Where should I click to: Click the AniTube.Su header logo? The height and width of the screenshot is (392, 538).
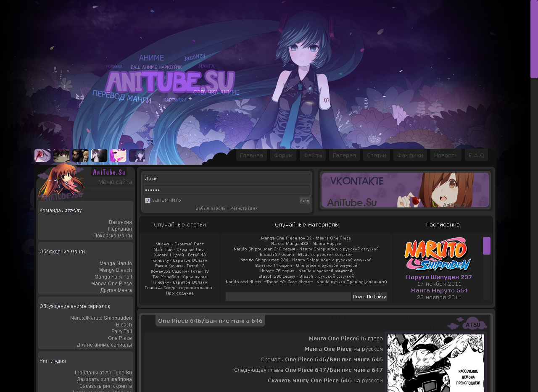tap(170, 81)
